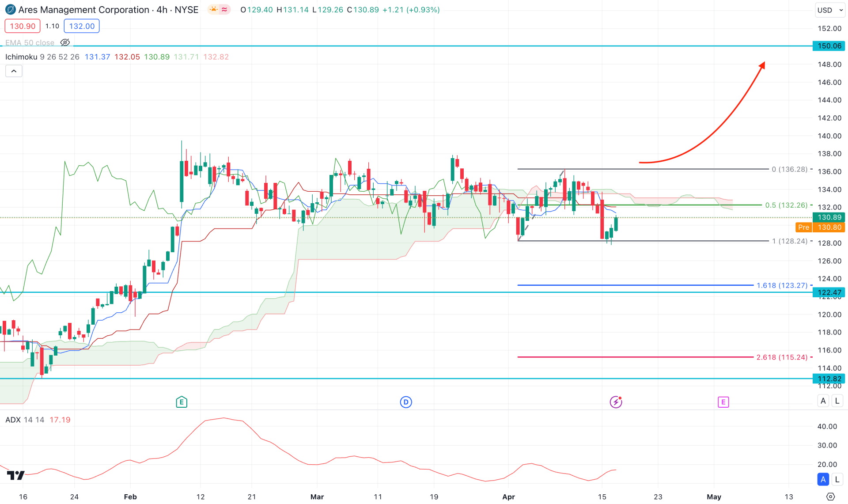The height and width of the screenshot is (504, 848).
Task: Toggle log scale L on ADX pane
Action: [837, 479]
